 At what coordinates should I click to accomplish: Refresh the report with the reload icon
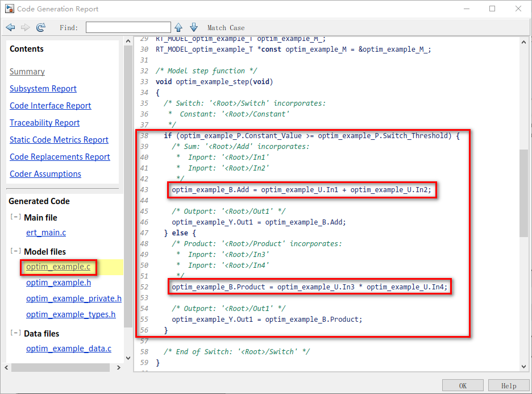tap(41, 27)
